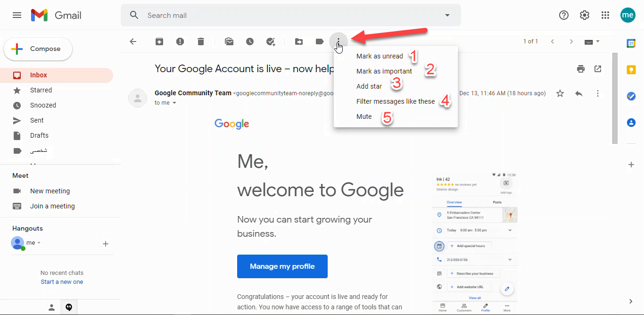
Task: Print this email
Action: [581, 69]
